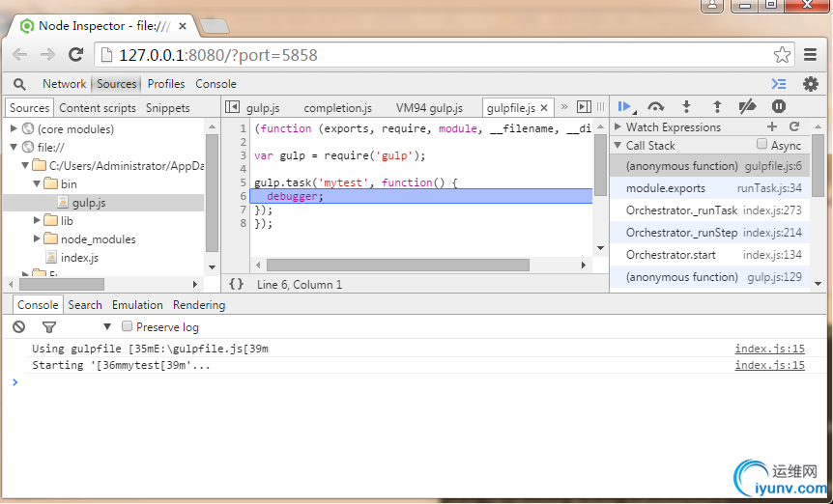Expand the lib folder
This screenshot has width=833, height=504.
tap(37, 220)
